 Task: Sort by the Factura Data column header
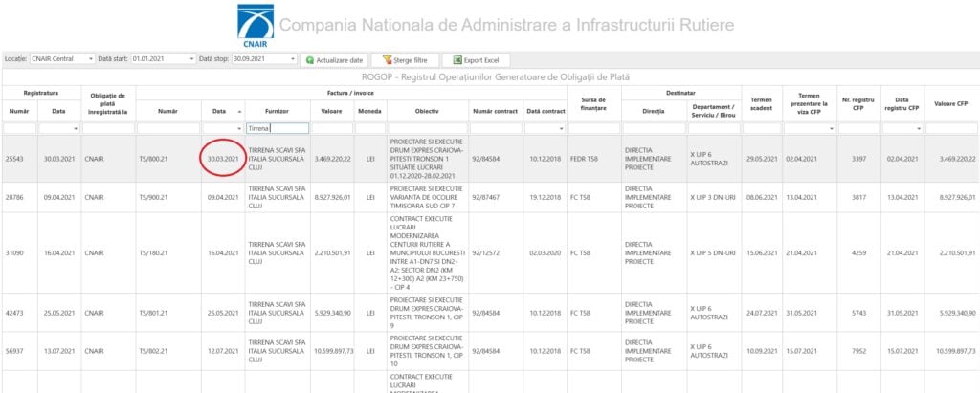pyautogui.click(x=219, y=111)
